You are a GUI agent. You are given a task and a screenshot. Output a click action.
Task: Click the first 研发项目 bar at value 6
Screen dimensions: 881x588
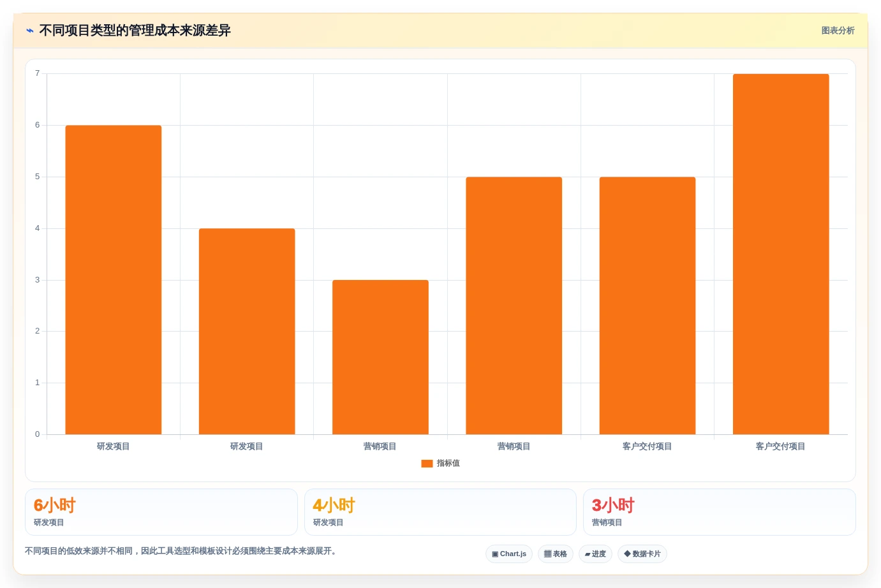114,280
